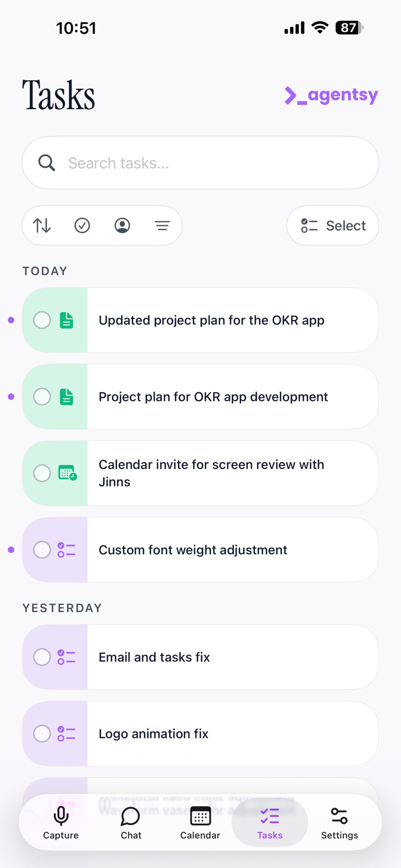The height and width of the screenshot is (868, 401).
Task: Complete the Email and tasks fix item
Action: [x=42, y=657]
